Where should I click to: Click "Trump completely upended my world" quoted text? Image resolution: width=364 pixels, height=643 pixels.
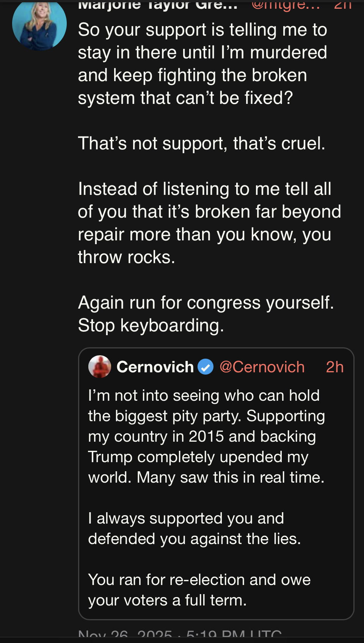pyautogui.click(x=198, y=457)
